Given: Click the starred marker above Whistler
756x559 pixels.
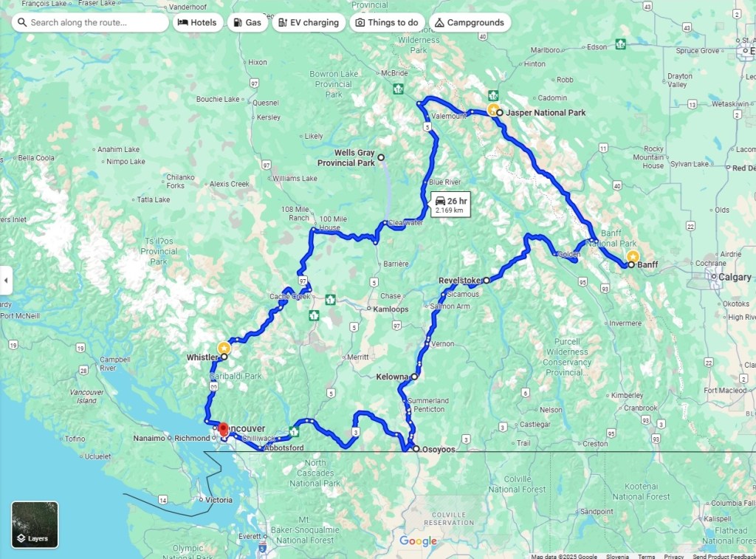Looking at the screenshot, I should [224, 348].
